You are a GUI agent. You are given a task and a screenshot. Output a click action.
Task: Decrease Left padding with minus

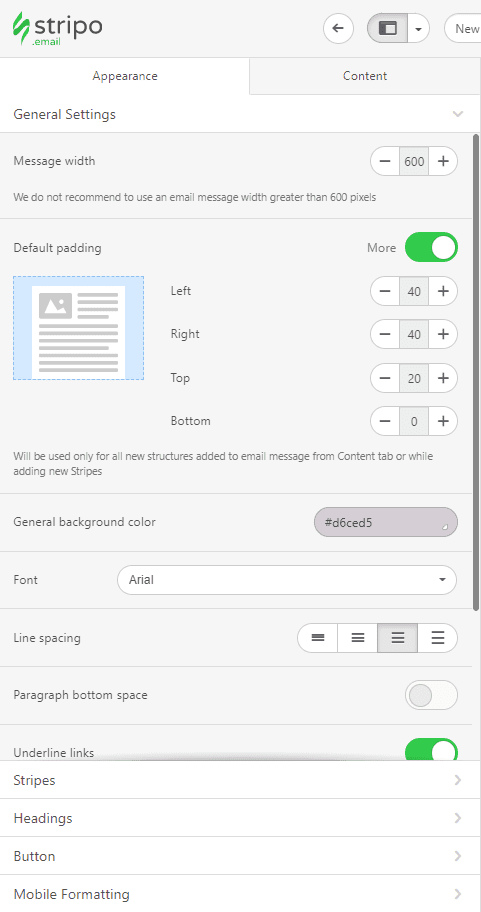[384, 291]
